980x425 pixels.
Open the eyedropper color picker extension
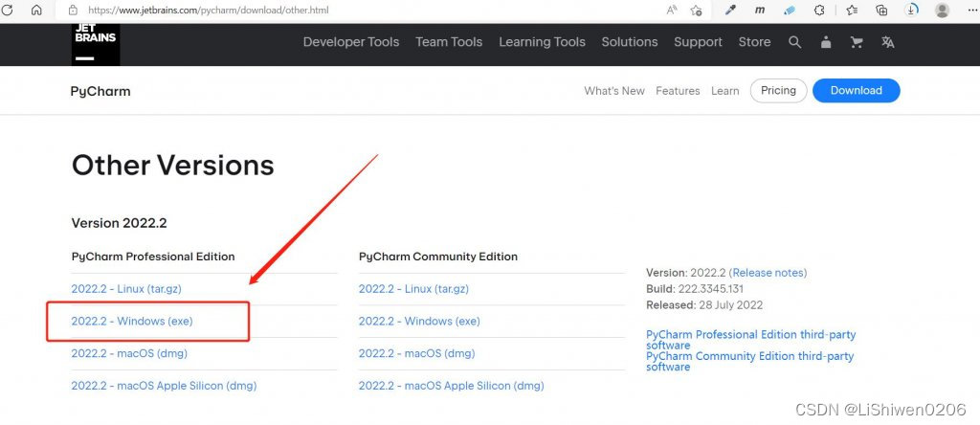pos(730,10)
